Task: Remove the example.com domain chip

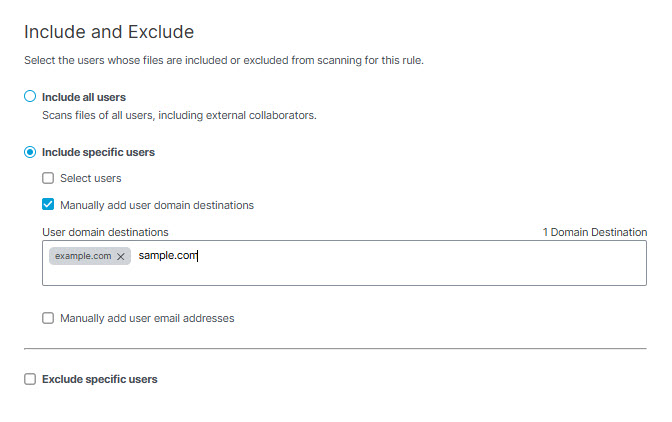Action: click(121, 256)
